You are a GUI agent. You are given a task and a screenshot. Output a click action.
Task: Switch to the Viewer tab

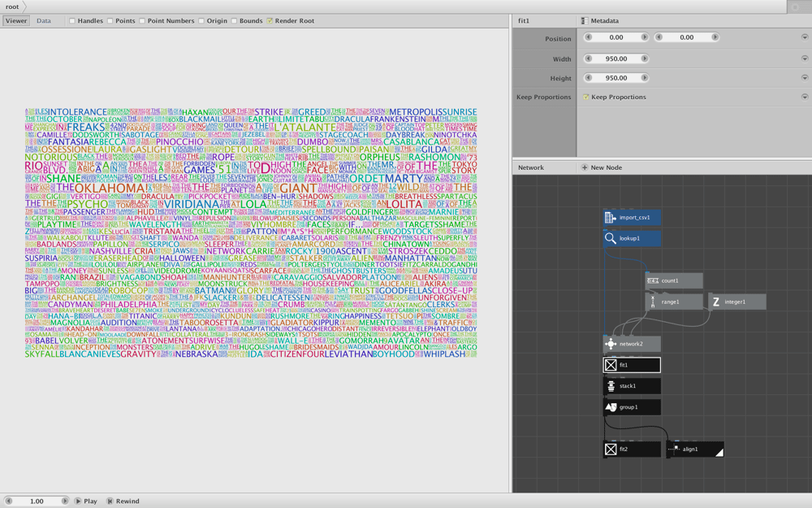pyautogui.click(x=16, y=21)
